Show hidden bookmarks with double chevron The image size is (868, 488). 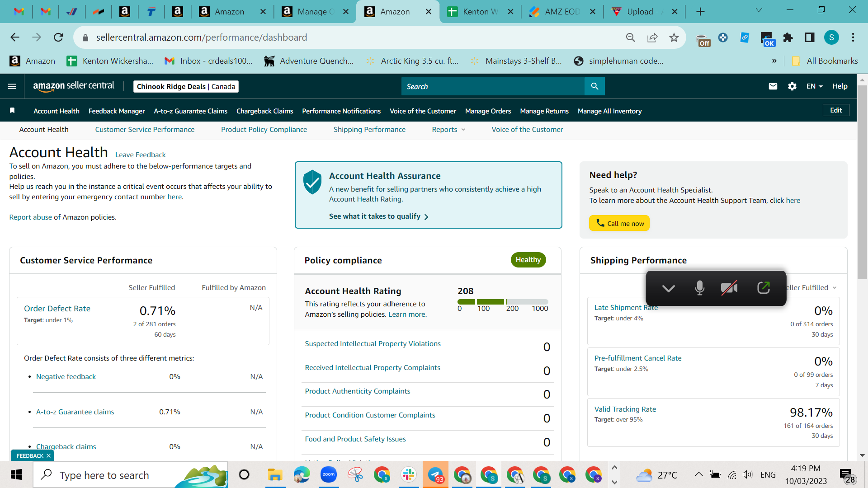pos(774,61)
